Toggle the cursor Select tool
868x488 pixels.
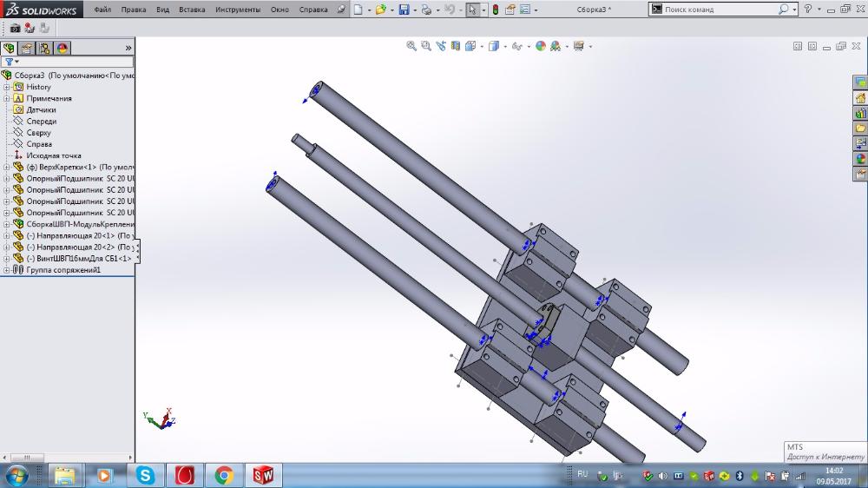point(470,10)
